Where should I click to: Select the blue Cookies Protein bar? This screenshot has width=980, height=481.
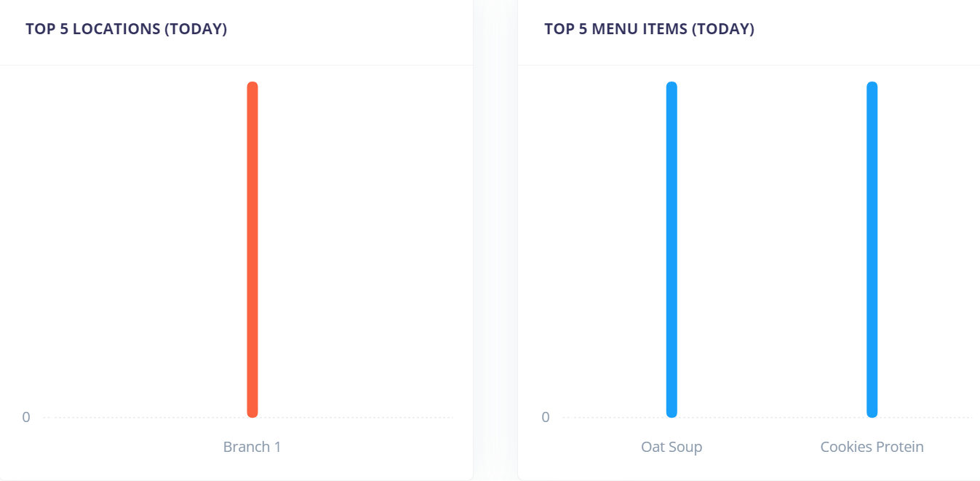tap(872, 250)
